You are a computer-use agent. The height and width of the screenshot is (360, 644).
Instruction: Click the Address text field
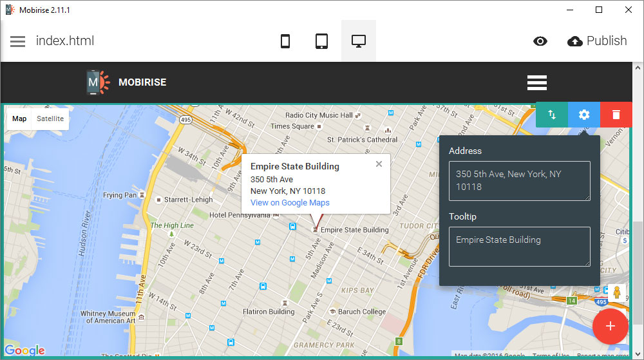pyautogui.click(x=519, y=181)
